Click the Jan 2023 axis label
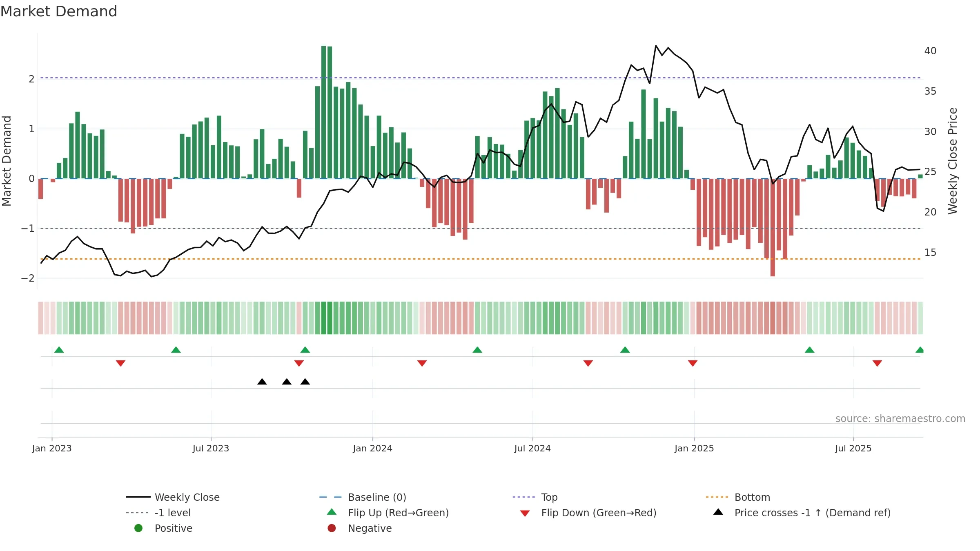Viewport: 980px width, 551px height. point(52,449)
